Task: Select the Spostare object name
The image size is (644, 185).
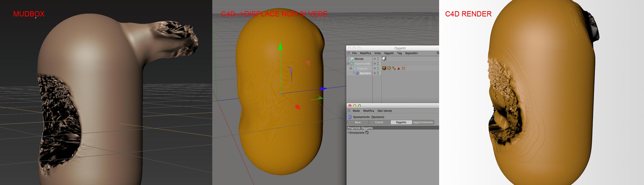Action: pos(365,73)
